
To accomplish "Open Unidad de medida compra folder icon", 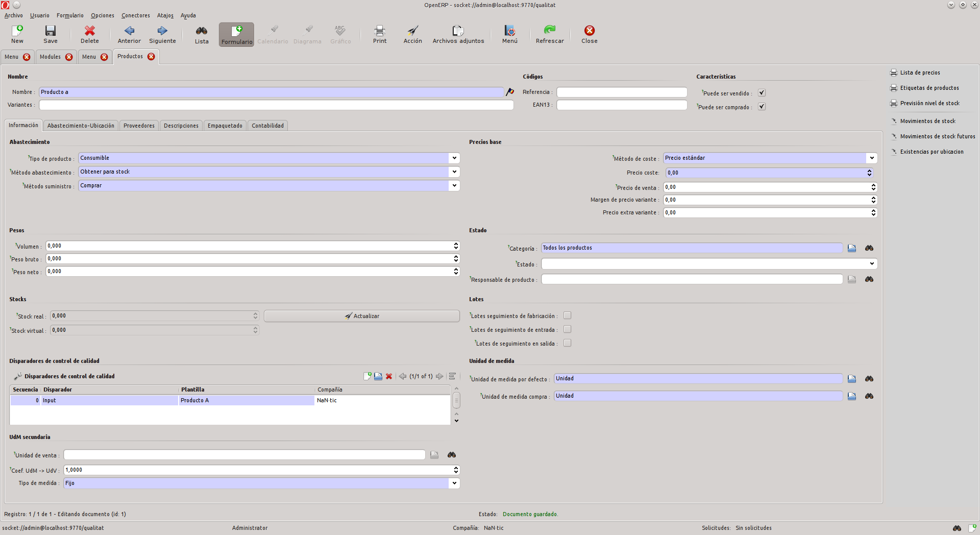I will (852, 396).
